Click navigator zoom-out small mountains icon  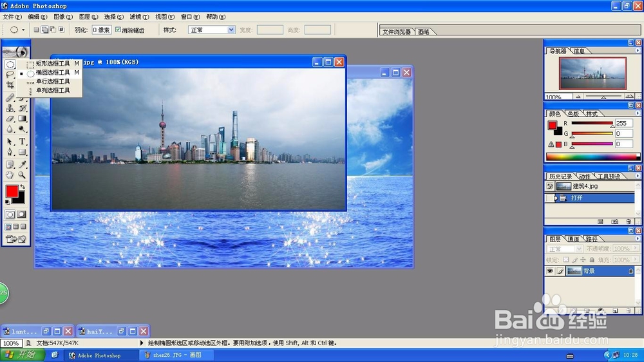coord(578,97)
